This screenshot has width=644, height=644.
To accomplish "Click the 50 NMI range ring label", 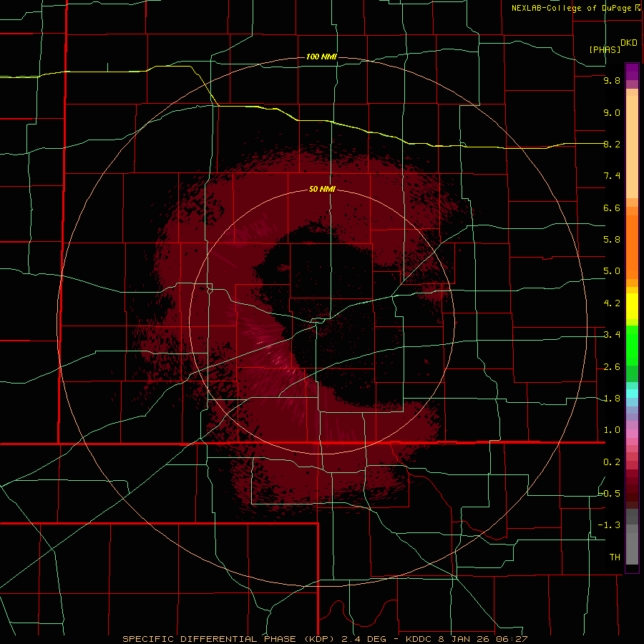I will [322, 189].
